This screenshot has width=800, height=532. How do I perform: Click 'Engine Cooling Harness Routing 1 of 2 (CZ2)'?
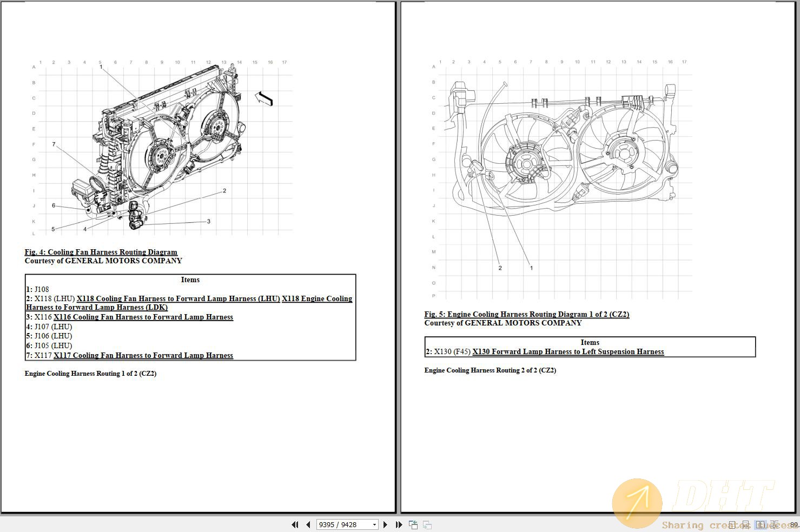click(x=90, y=374)
